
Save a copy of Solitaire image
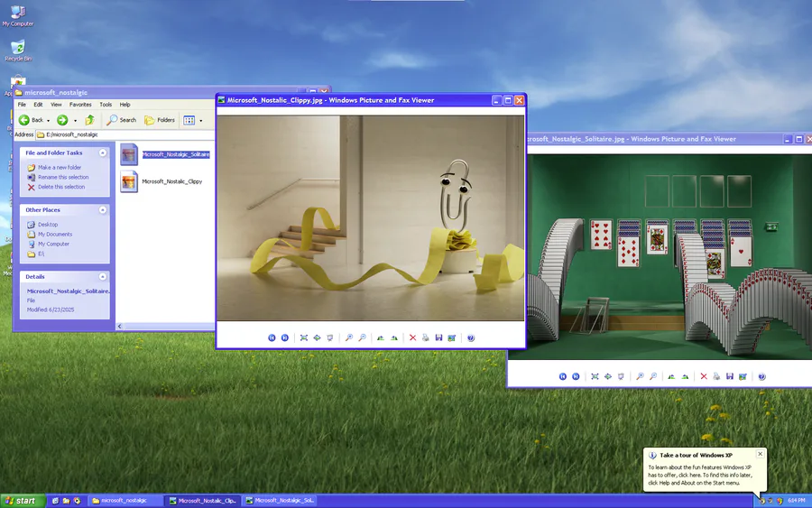[x=730, y=376]
